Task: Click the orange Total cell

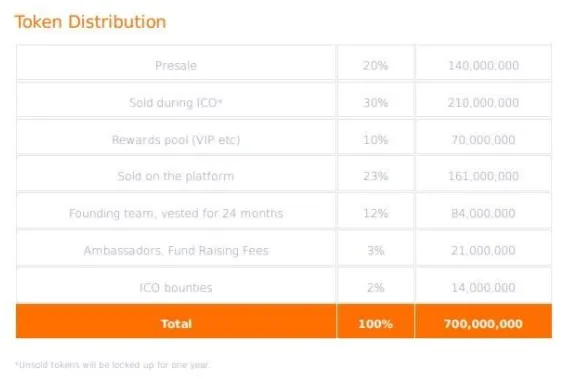Action: coord(176,321)
